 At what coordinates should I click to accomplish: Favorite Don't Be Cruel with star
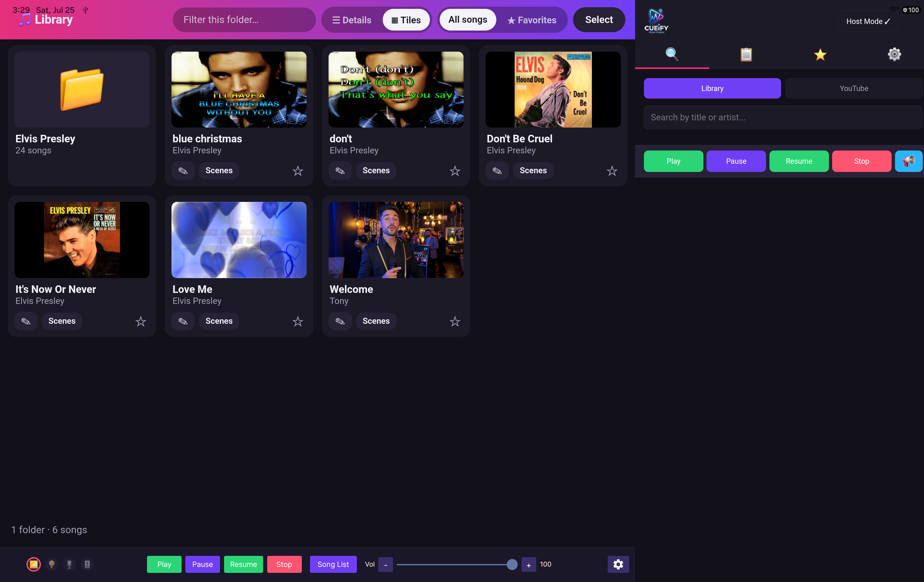(x=612, y=170)
